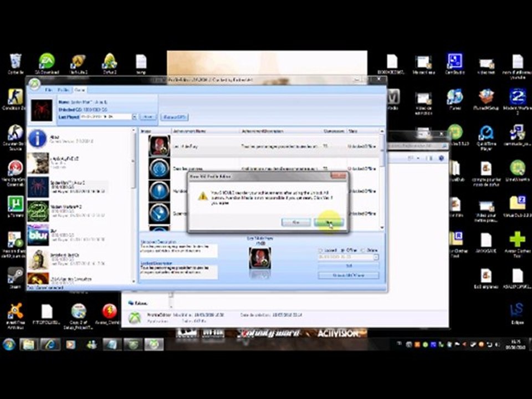Click the Xbox orb application button

point(34,84)
